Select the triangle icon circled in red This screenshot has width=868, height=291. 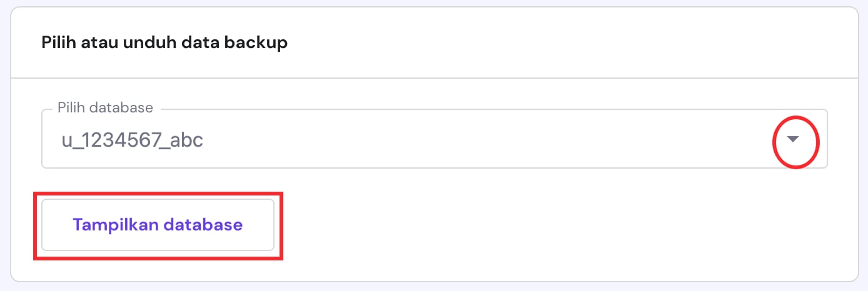tap(793, 140)
